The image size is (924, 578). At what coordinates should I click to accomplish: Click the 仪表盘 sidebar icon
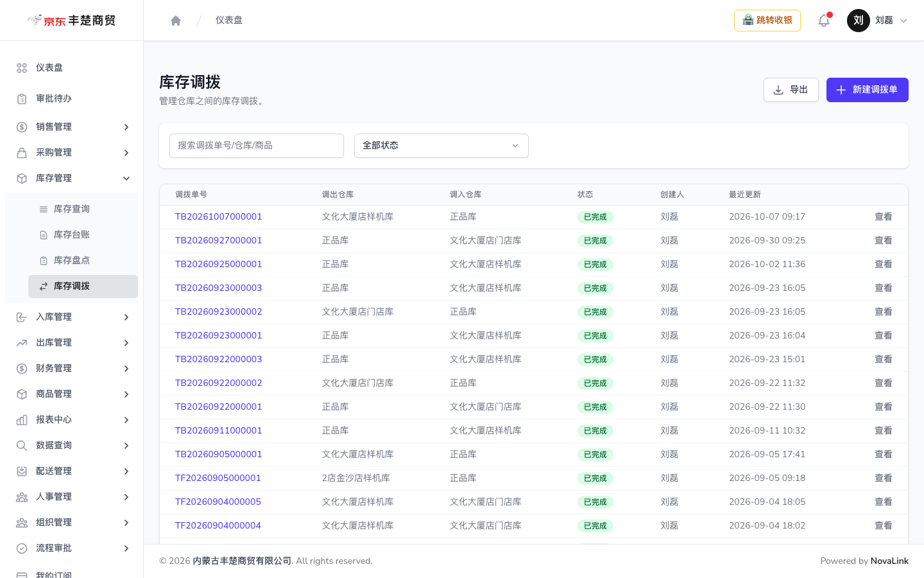click(22, 68)
